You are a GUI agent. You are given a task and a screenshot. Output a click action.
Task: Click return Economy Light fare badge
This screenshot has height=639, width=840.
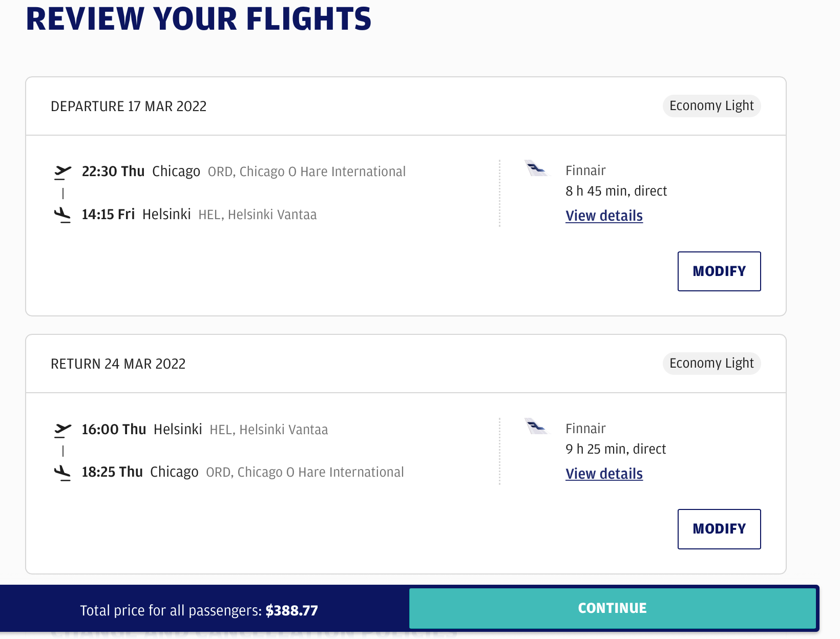(711, 364)
